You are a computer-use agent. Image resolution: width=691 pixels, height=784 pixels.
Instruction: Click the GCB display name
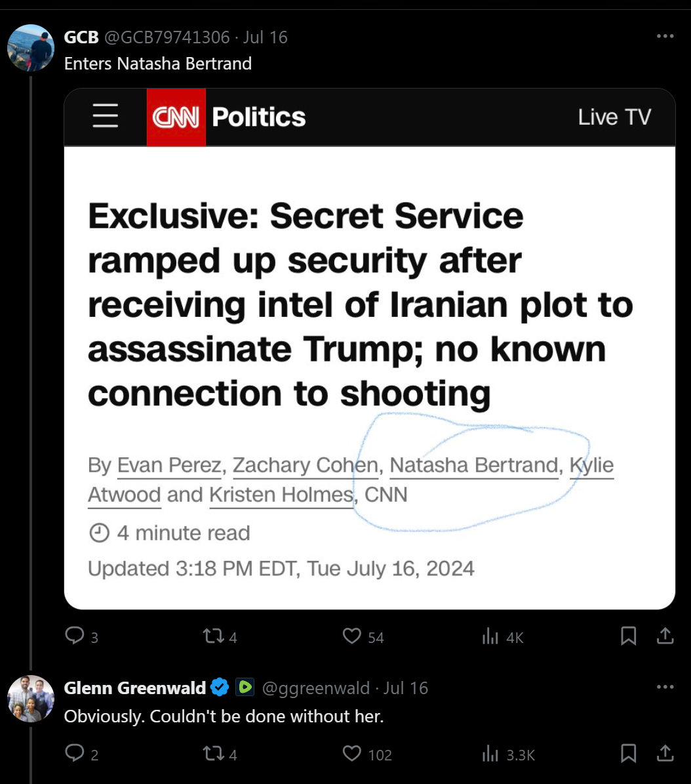coord(81,37)
